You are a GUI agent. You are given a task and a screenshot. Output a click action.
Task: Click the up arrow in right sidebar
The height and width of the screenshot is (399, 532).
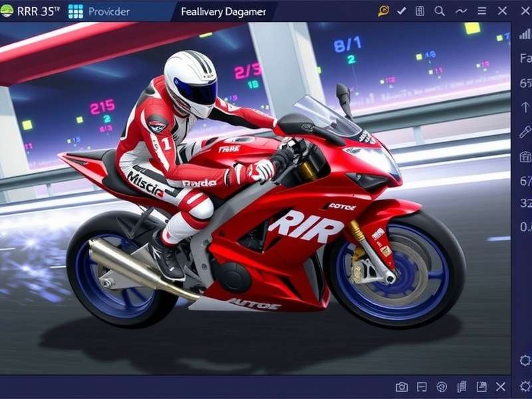(525, 106)
